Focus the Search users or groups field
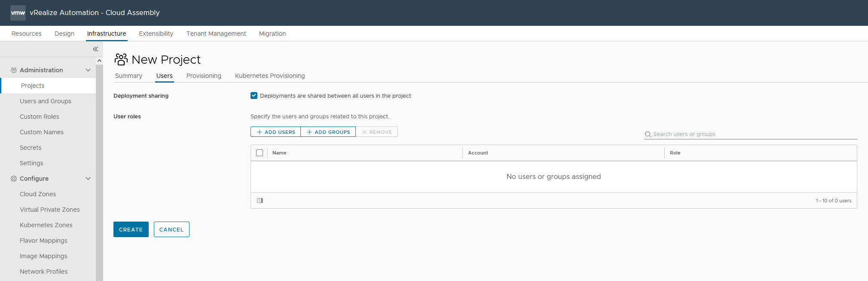The height and width of the screenshot is (281, 868). click(751, 134)
